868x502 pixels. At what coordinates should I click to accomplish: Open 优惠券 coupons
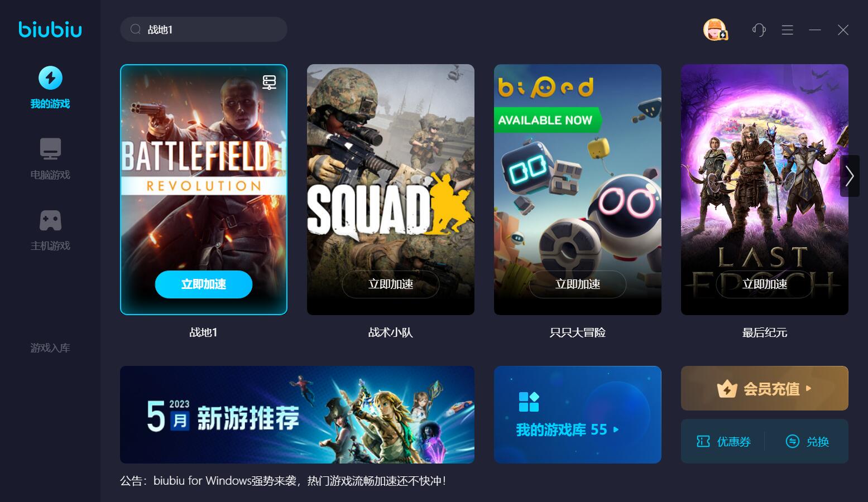pos(723,442)
